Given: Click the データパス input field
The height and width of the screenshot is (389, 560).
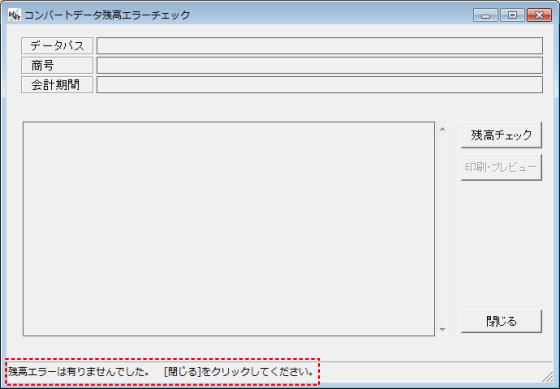Looking at the screenshot, I should [x=319, y=46].
